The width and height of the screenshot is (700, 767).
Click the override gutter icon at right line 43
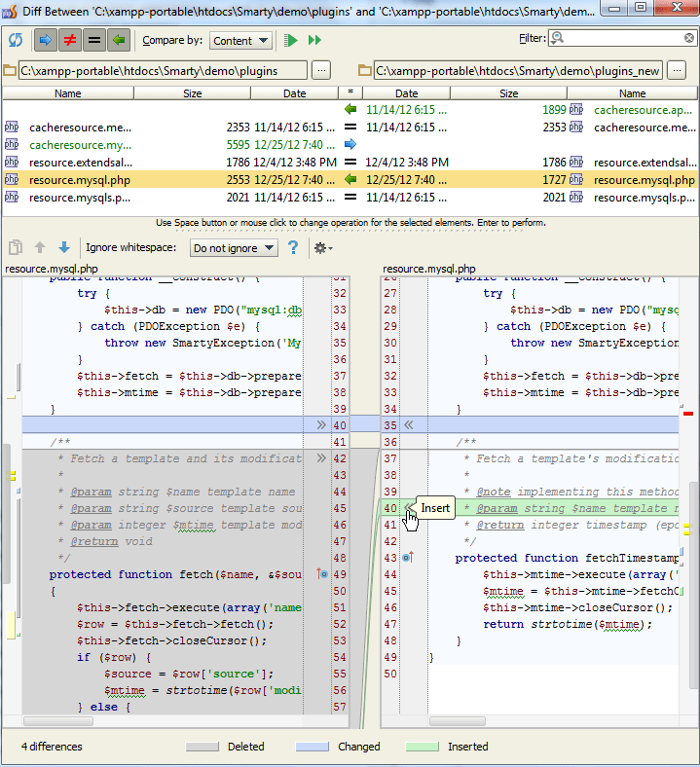[408, 557]
